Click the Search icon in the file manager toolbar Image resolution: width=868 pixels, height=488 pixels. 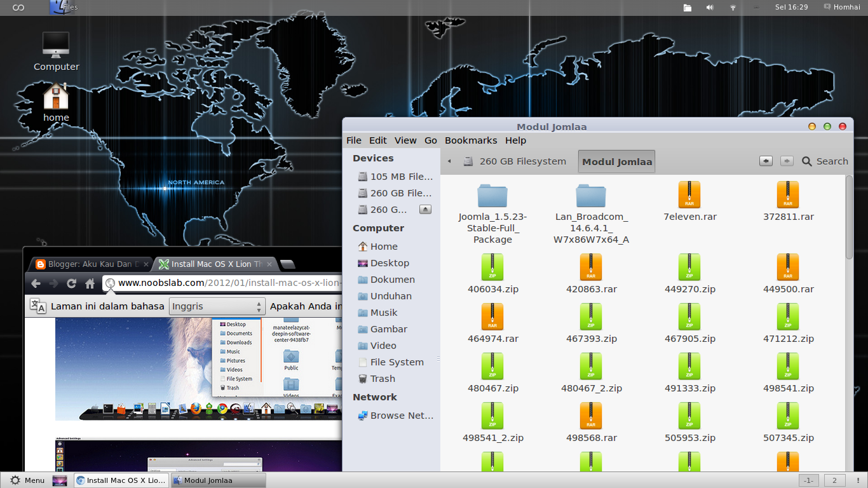pyautogui.click(x=807, y=161)
